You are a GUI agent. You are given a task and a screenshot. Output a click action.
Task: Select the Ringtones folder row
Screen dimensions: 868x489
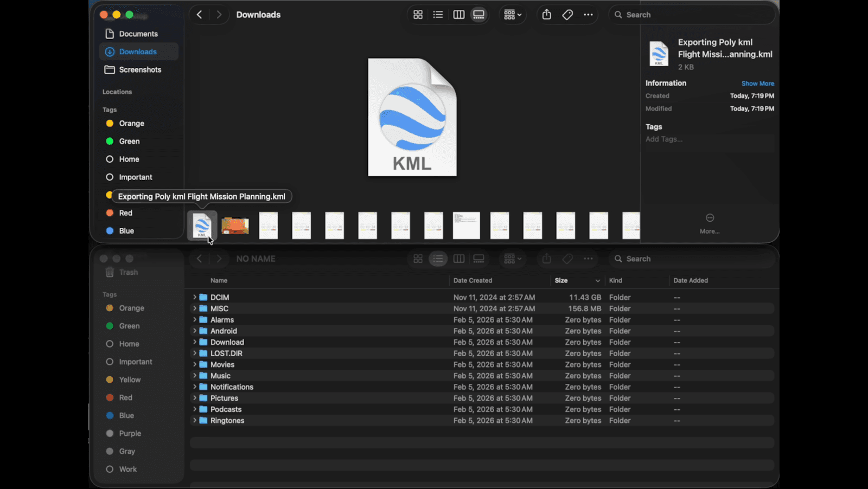click(482, 421)
